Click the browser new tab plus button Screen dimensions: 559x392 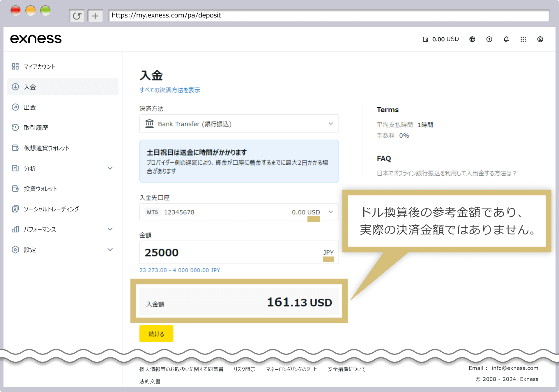tap(95, 16)
